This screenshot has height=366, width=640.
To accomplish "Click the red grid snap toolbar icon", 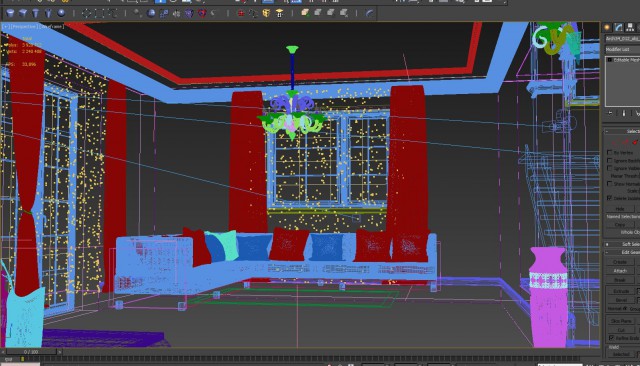I will [241, 13].
